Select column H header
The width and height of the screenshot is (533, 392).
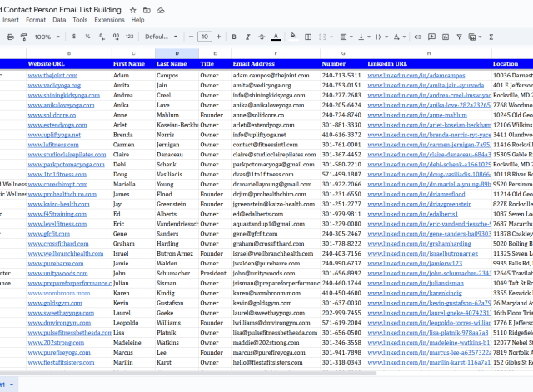[x=429, y=53]
